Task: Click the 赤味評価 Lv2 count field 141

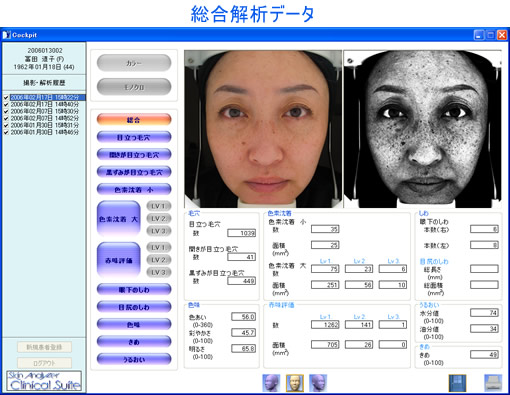Action: [359, 325]
